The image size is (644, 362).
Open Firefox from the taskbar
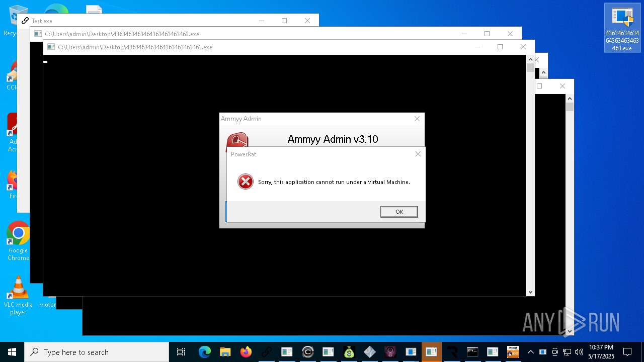pos(246,352)
